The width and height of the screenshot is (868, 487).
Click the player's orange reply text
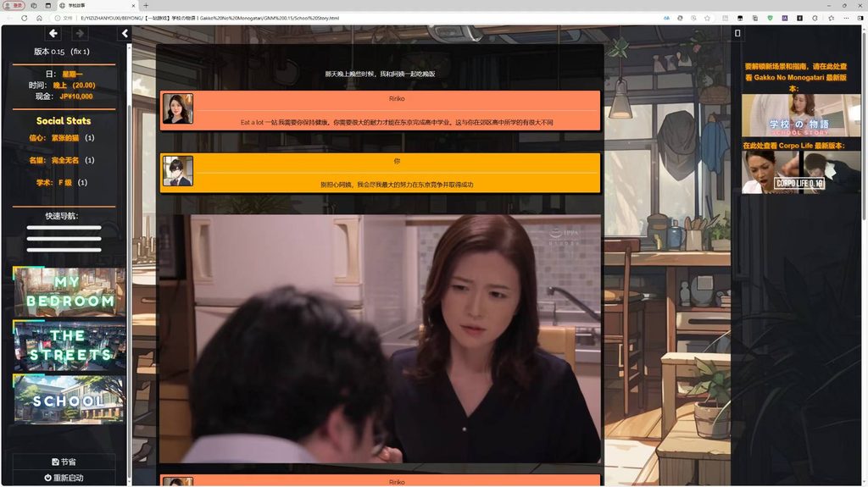coord(397,185)
